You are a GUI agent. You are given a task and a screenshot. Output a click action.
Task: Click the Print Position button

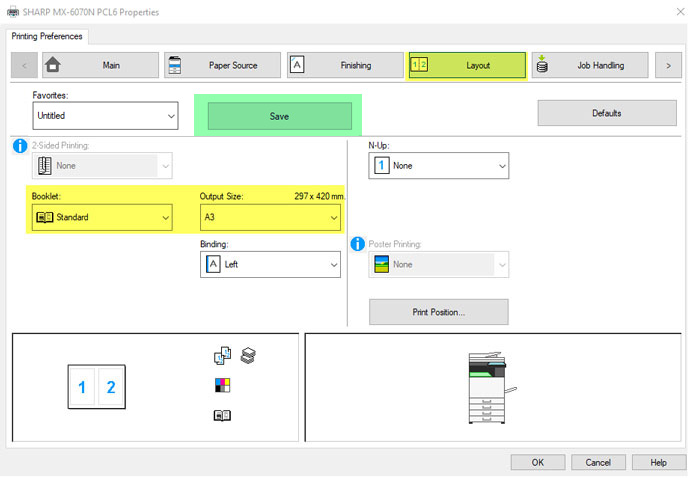pyautogui.click(x=438, y=312)
